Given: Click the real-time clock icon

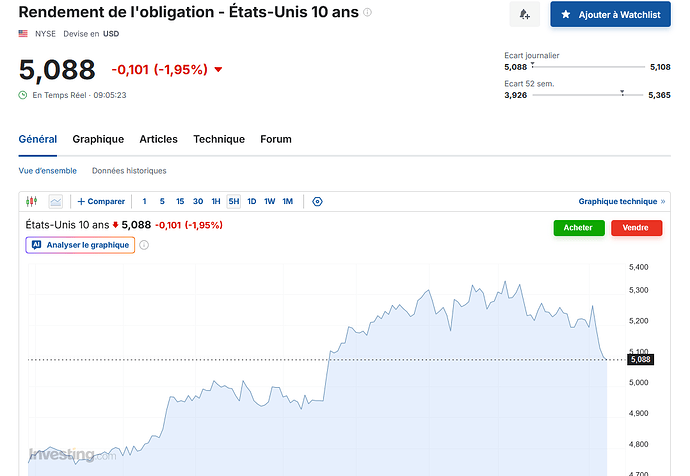Looking at the screenshot, I should tap(23, 95).
